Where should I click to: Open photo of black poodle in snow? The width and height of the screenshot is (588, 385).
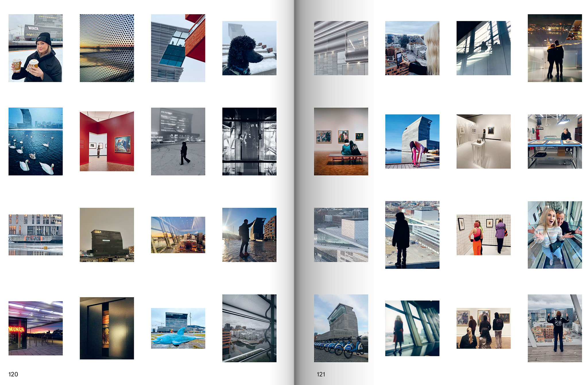coord(249,48)
